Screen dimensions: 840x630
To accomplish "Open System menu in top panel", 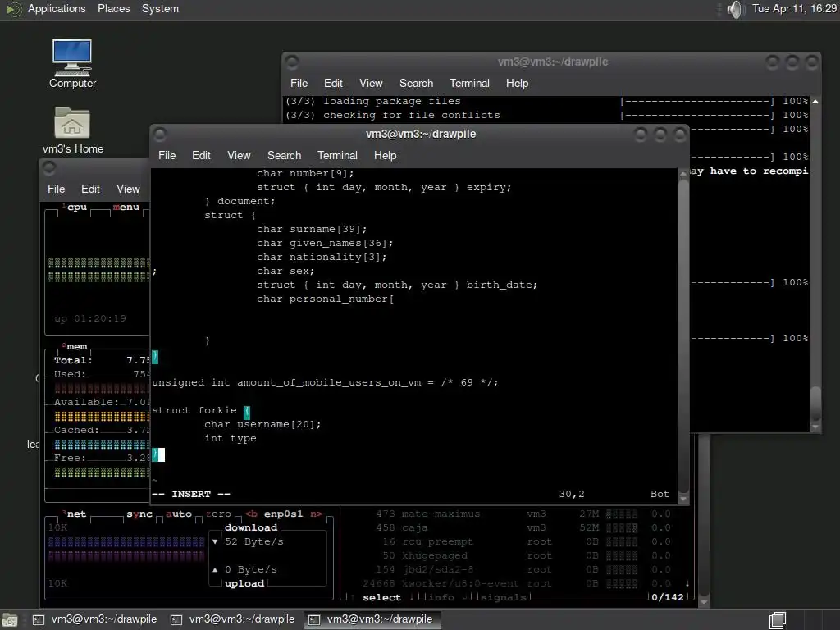I will tap(160, 8).
